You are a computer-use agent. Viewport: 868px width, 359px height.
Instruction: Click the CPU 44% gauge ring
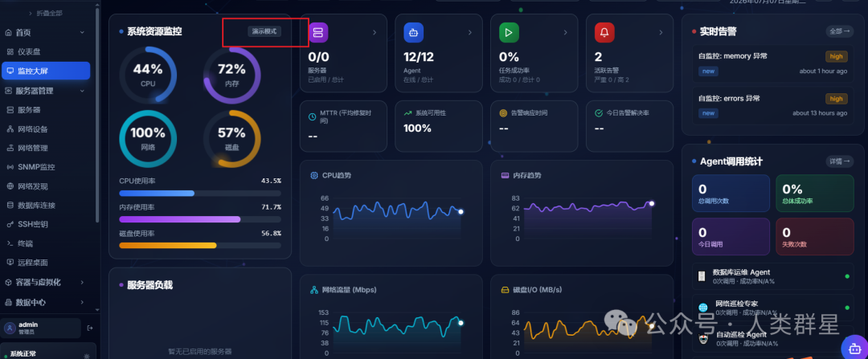148,75
